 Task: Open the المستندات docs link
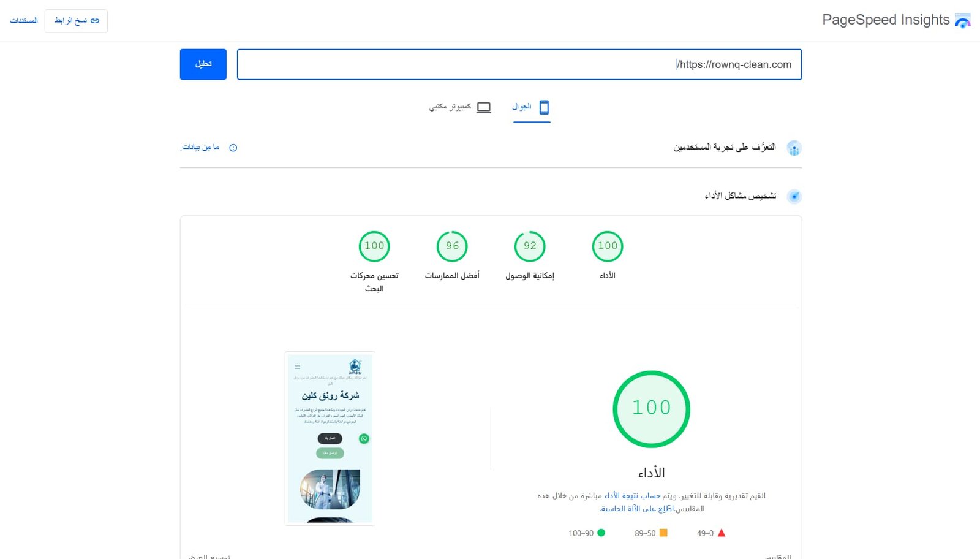click(x=24, y=21)
